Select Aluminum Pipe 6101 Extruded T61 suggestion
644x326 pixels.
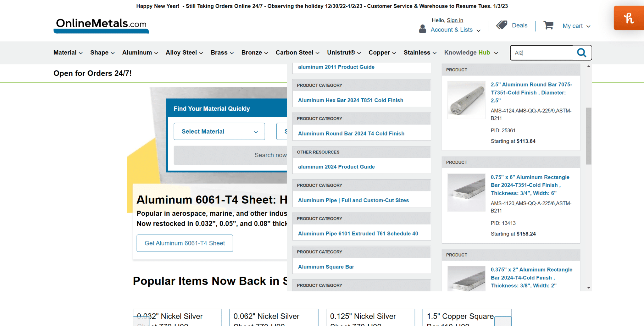358,234
